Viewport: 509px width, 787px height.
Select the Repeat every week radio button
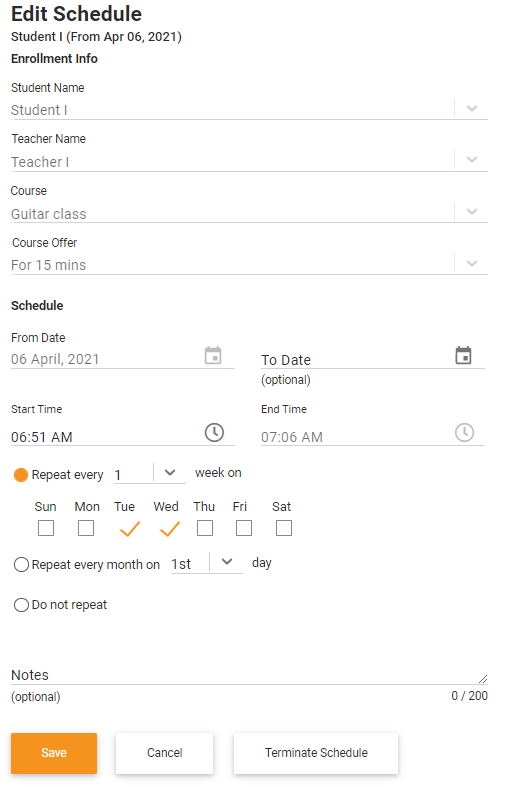[x=21, y=475]
